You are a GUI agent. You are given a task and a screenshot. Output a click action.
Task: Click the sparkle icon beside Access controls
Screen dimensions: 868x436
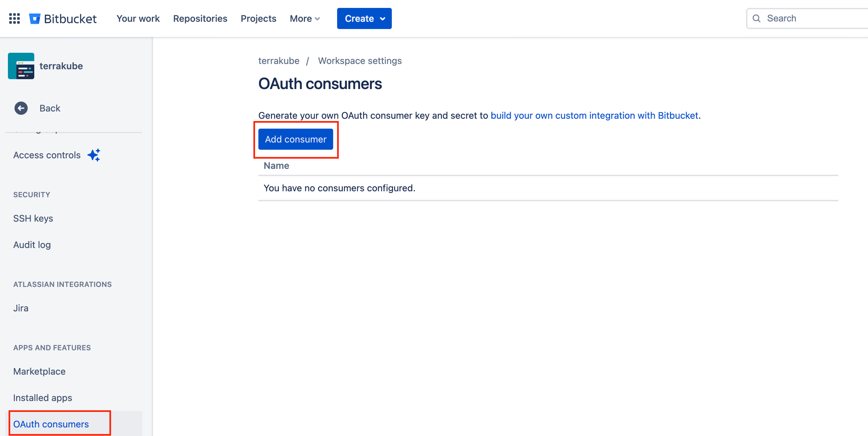pos(94,155)
